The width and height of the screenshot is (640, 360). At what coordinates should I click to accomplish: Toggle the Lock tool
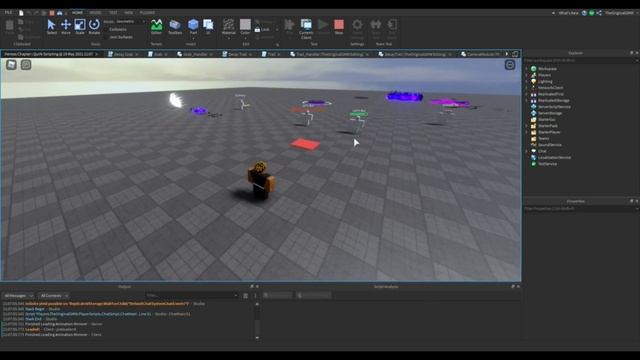pos(262,29)
